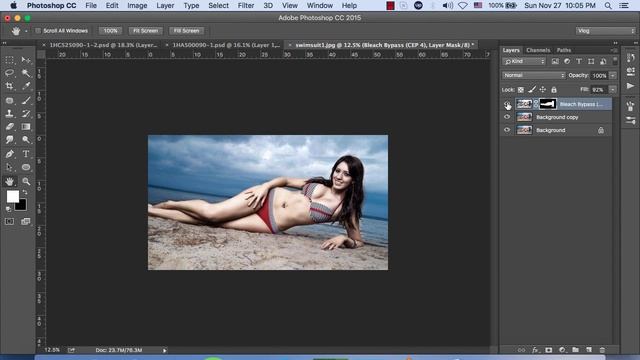The height and width of the screenshot is (360, 640).
Task: Select the Rectangular Marquee tool
Action: pyautogui.click(x=9, y=60)
